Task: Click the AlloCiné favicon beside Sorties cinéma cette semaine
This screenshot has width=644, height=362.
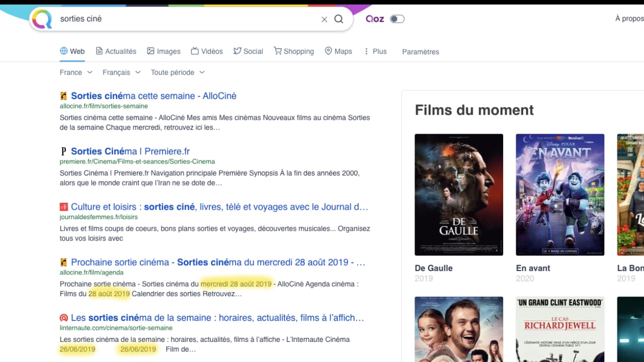Action: click(63, 96)
